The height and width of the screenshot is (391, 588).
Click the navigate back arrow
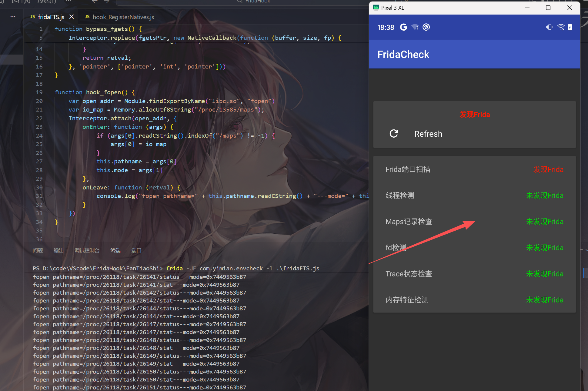point(95,2)
